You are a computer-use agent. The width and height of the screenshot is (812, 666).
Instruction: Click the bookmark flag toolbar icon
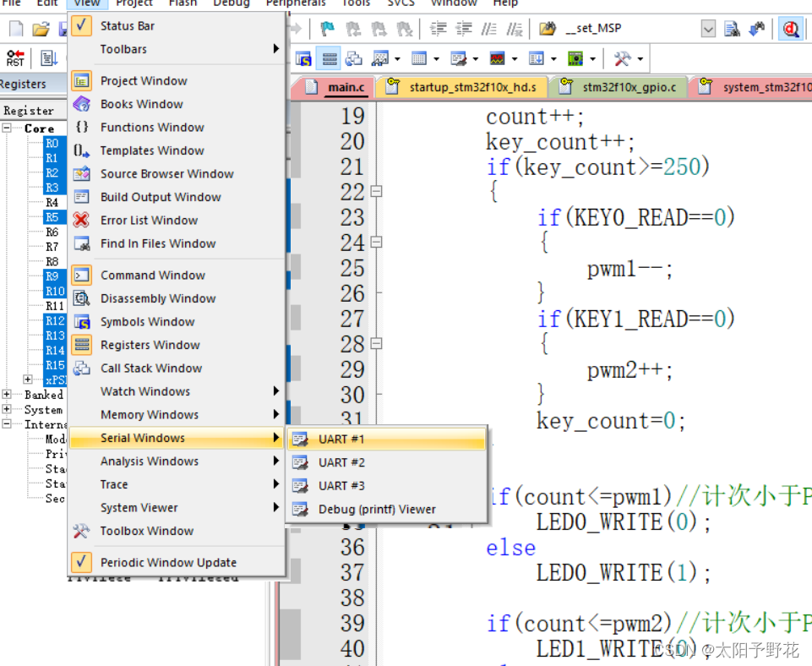(x=327, y=29)
